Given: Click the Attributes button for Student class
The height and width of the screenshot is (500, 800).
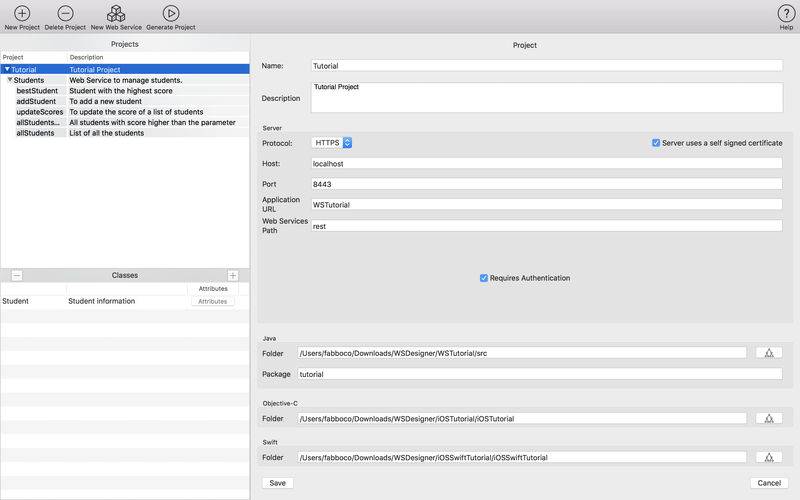Looking at the screenshot, I should 213,302.
